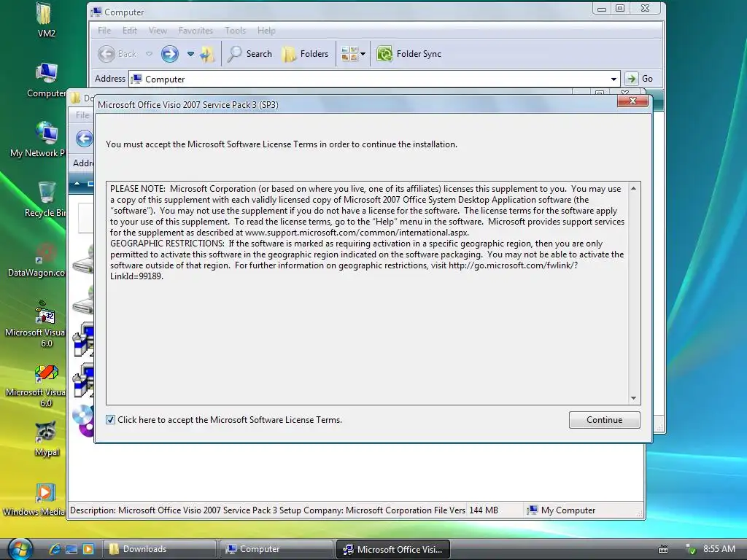This screenshot has height=560, width=747.
Task: Click My Computer zone in status bar
Action: [561, 510]
